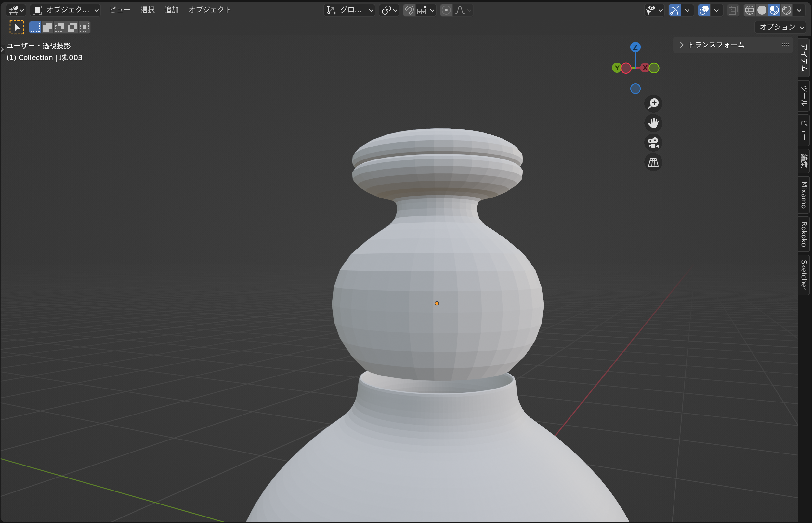Toggle X-ray mode
The image size is (812, 523).
733,10
